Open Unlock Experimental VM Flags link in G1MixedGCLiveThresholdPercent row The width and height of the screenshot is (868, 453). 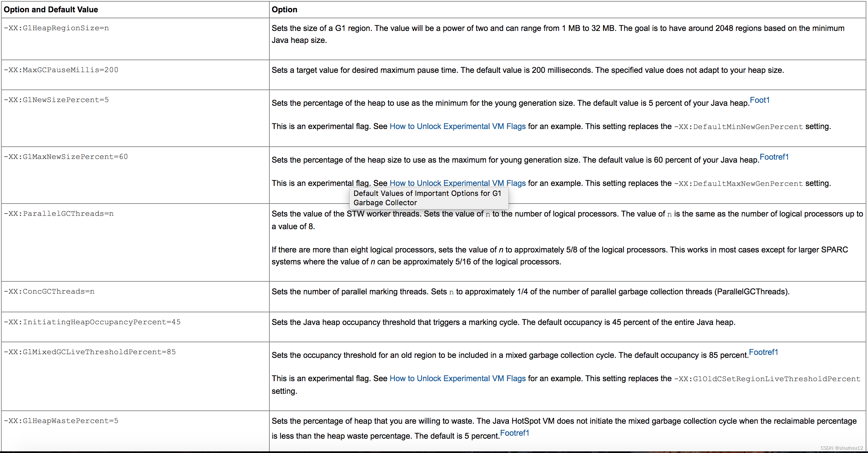coord(457,378)
